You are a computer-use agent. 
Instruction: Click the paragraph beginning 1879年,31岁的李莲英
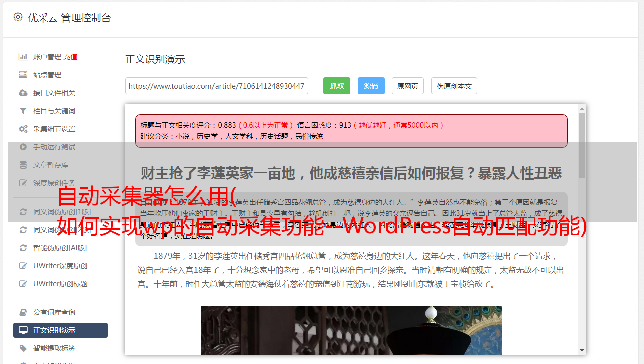(351, 270)
